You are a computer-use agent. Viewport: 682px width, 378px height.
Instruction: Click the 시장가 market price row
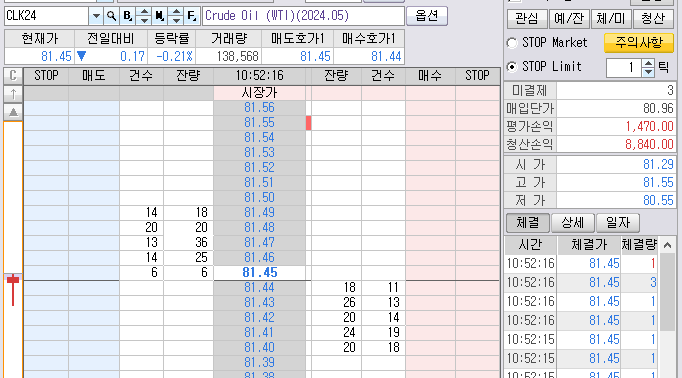[259, 93]
